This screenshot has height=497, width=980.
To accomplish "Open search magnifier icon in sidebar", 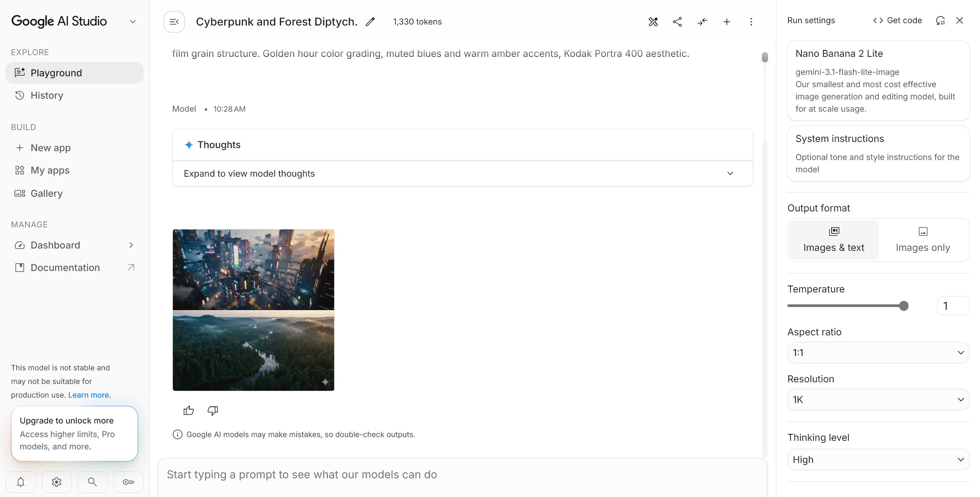I will 92,482.
